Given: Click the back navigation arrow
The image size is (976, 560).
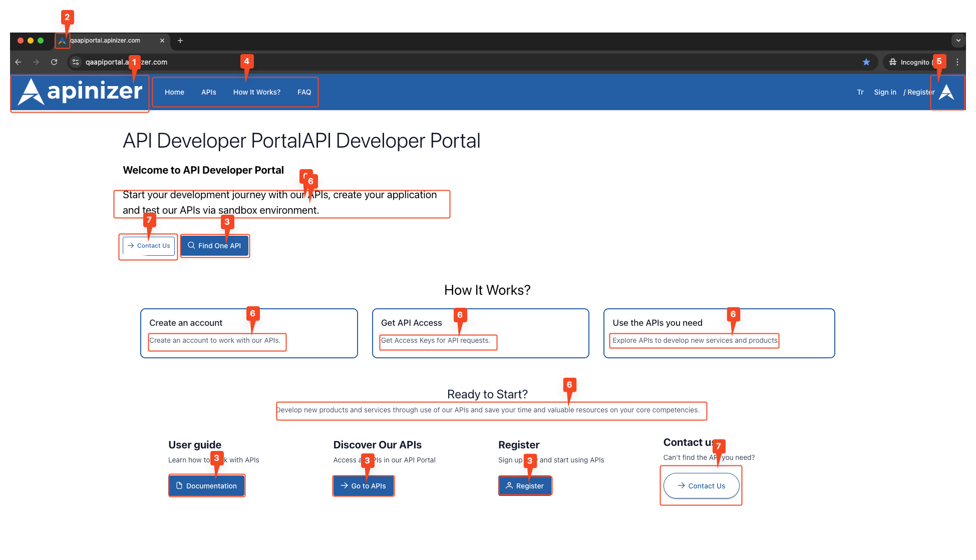Looking at the screenshot, I should click(x=19, y=62).
